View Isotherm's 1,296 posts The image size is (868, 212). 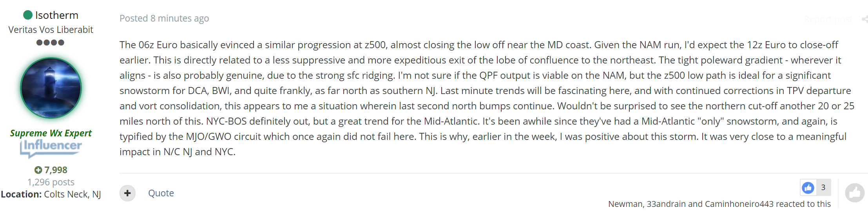click(x=51, y=182)
